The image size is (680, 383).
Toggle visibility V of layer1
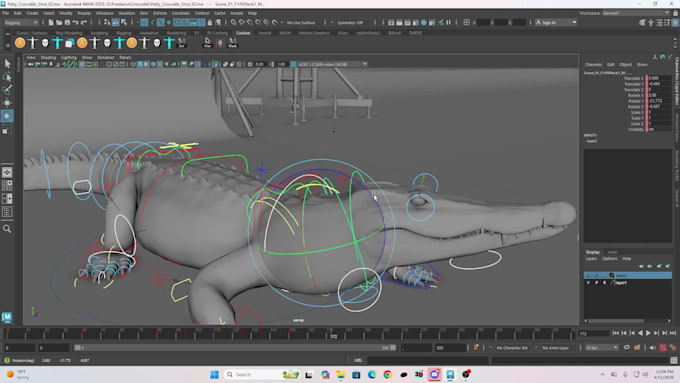pyautogui.click(x=588, y=283)
